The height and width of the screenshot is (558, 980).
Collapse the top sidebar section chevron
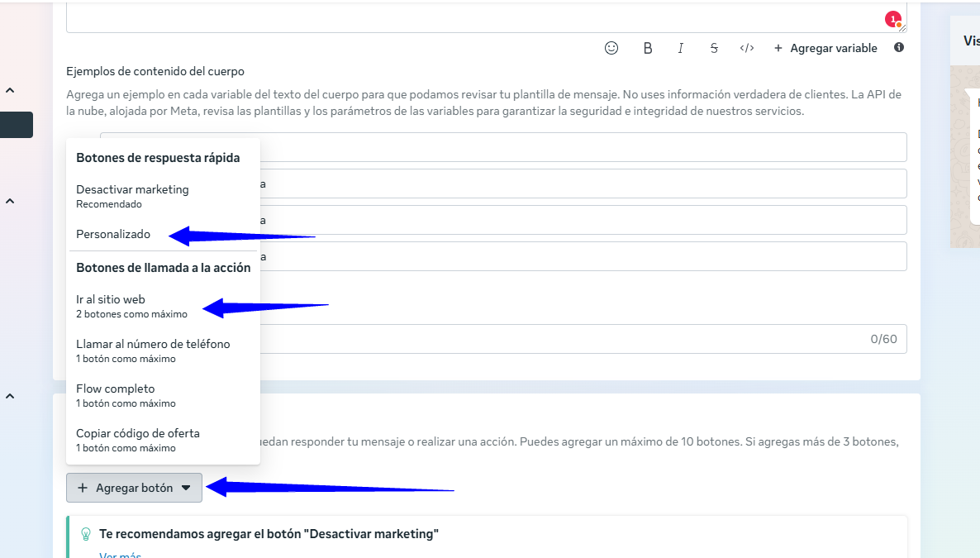click(x=10, y=91)
